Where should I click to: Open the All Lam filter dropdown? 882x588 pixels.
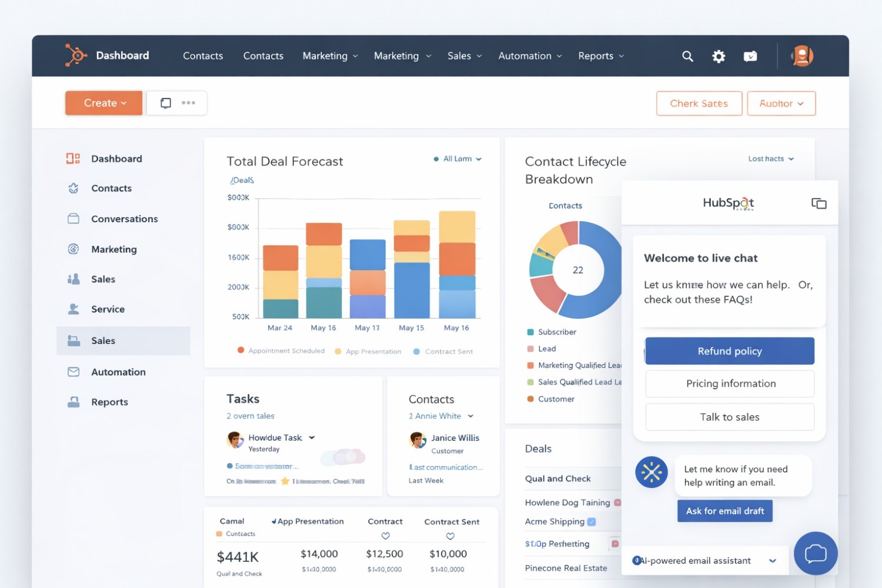click(x=457, y=159)
